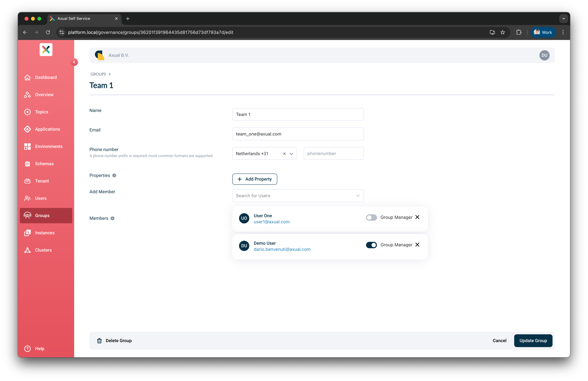The width and height of the screenshot is (588, 381).
Task: Click the trash icon for Delete Group
Action: tap(99, 341)
